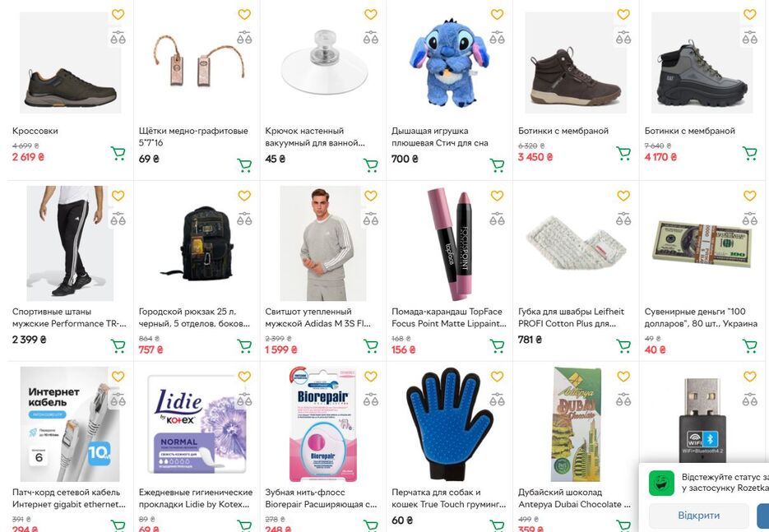Compare the 4 170 ₴ membrane boots via scales icon
769x532 pixels.
tap(749, 37)
